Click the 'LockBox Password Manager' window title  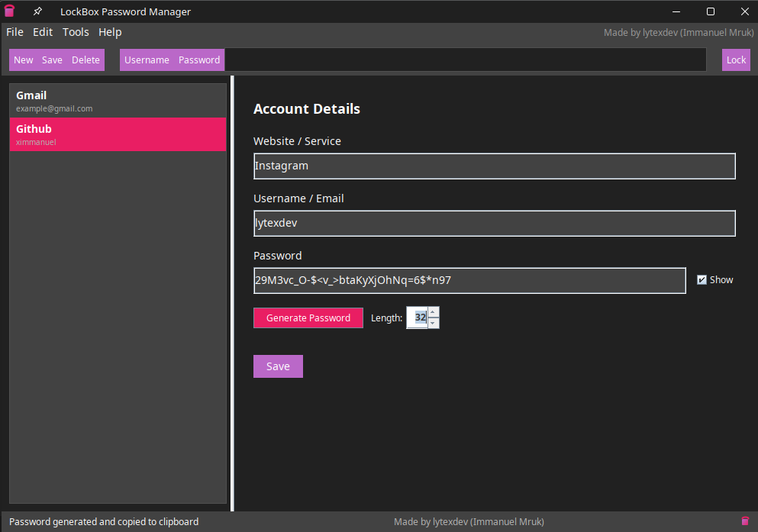(126, 11)
